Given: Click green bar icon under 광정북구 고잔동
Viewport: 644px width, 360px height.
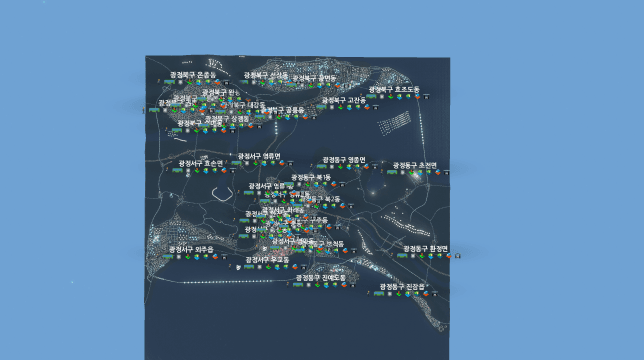Looking at the screenshot, I should 322,107.
